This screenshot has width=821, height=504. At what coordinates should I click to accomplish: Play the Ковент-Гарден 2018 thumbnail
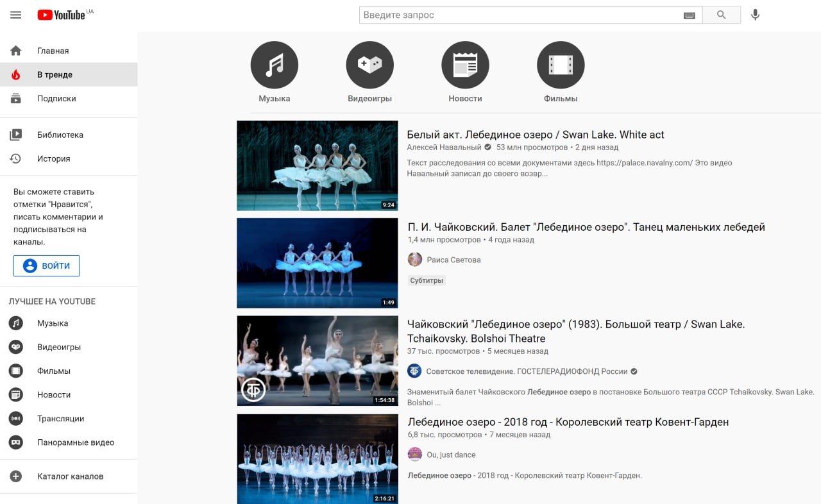pos(317,458)
